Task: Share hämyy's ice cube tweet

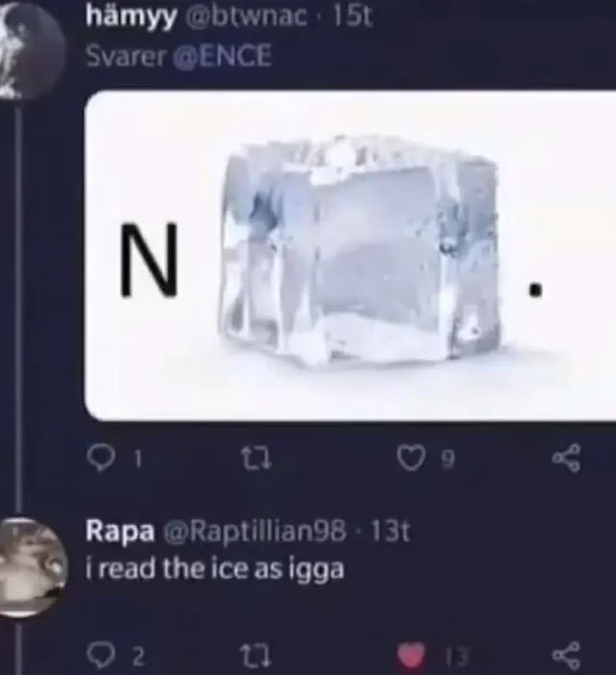Action: click(566, 458)
